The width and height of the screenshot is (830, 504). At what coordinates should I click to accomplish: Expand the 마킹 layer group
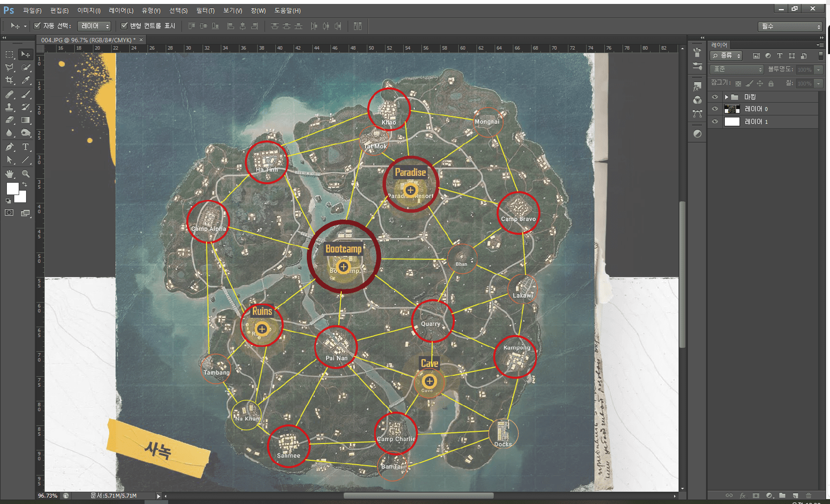(x=726, y=97)
